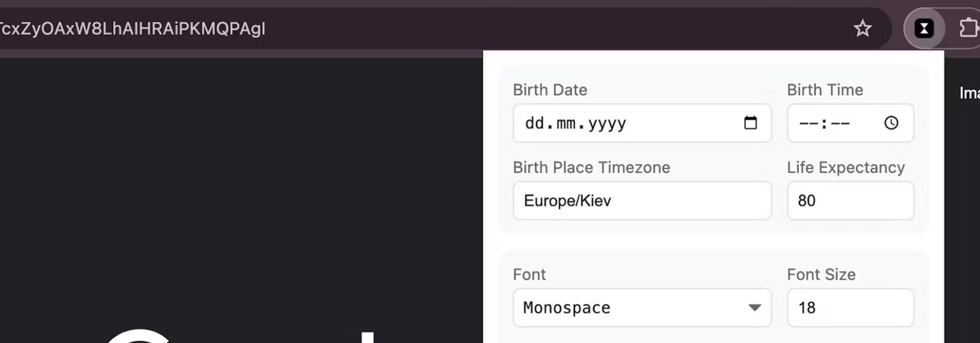This screenshot has height=343, width=980.
Task: Select the minutes segment of Birth Time
Action: click(840, 123)
